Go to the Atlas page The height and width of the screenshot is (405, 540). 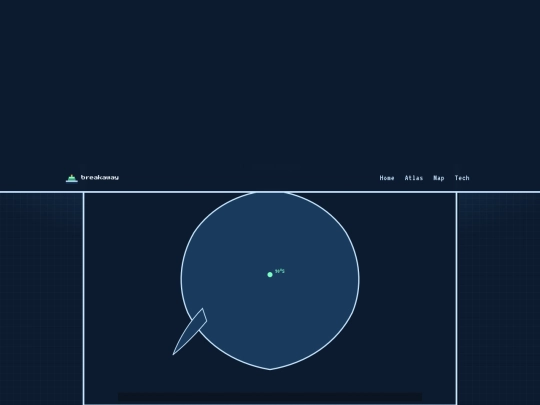tap(414, 178)
